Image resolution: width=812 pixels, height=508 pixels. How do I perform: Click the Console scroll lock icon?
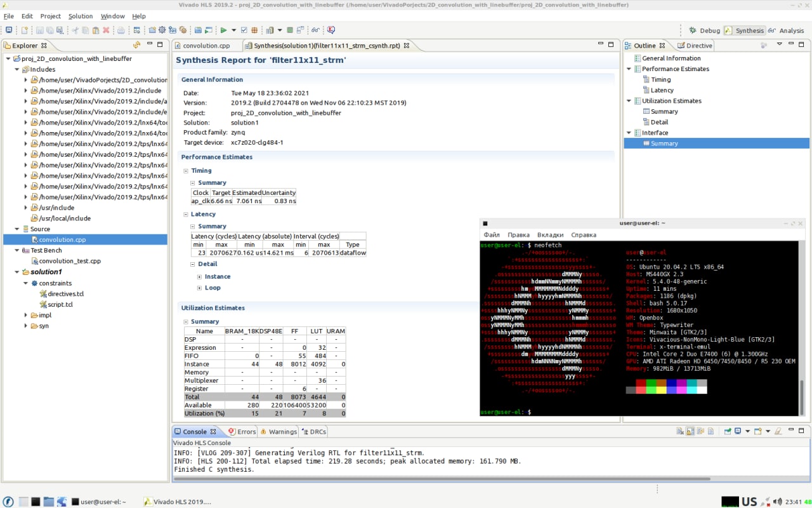click(690, 431)
